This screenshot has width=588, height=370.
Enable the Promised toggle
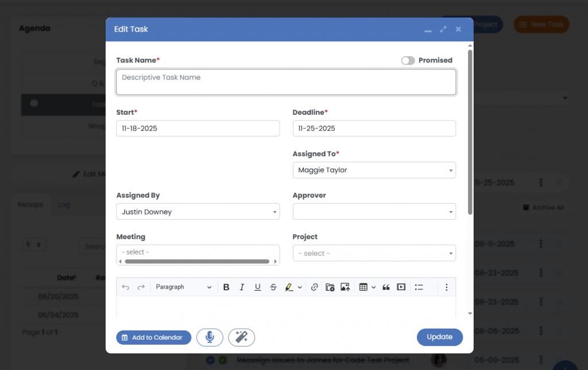click(x=408, y=60)
